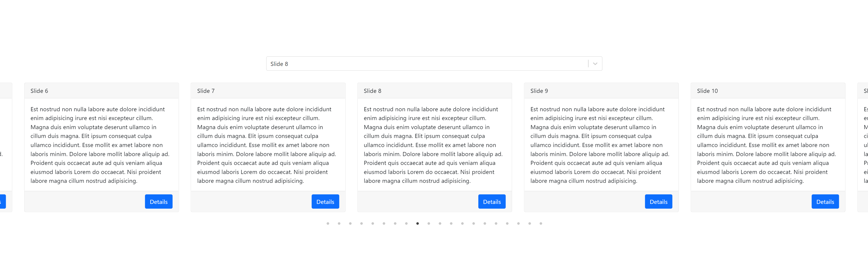
Task: Click the Slide 7 card header
Action: 268,91
